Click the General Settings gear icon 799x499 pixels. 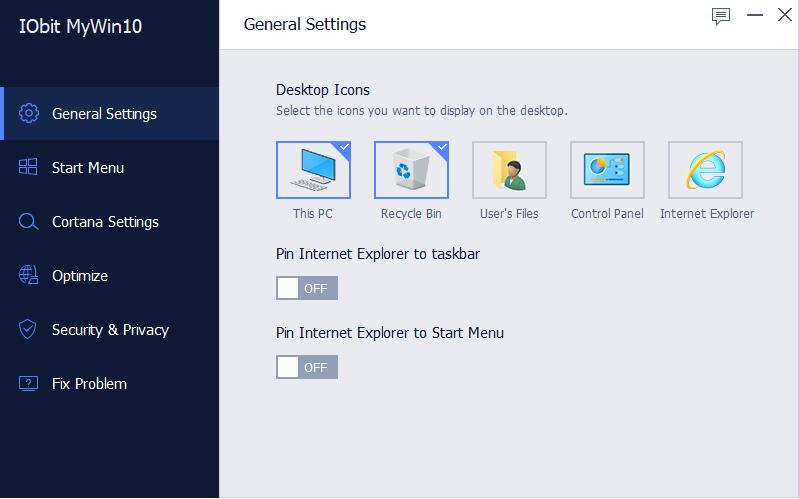[29, 113]
